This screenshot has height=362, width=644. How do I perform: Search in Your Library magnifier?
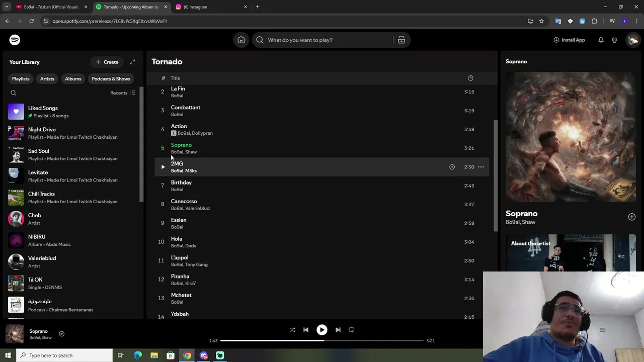point(14,93)
